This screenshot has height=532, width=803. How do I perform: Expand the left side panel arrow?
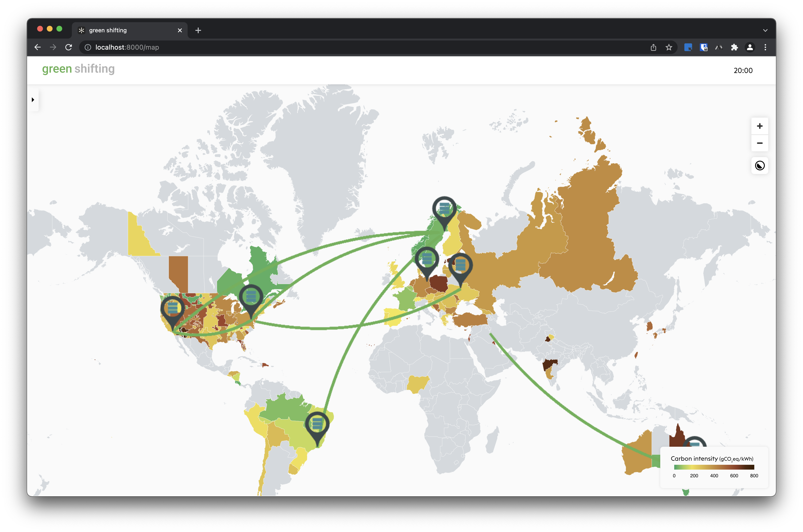click(33, 100)
